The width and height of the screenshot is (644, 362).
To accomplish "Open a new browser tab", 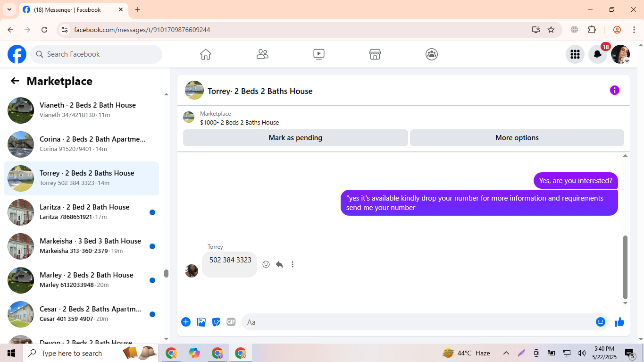I will 138,9.
